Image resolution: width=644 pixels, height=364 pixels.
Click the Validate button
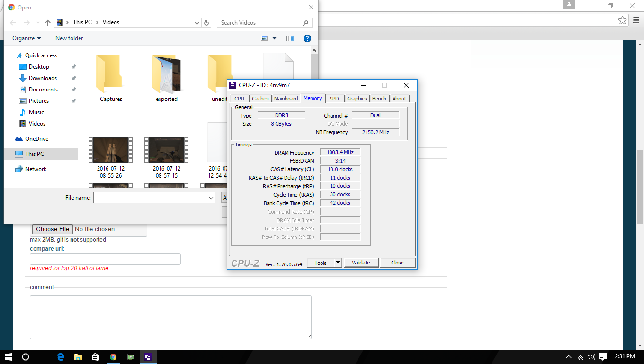[361, 263]
